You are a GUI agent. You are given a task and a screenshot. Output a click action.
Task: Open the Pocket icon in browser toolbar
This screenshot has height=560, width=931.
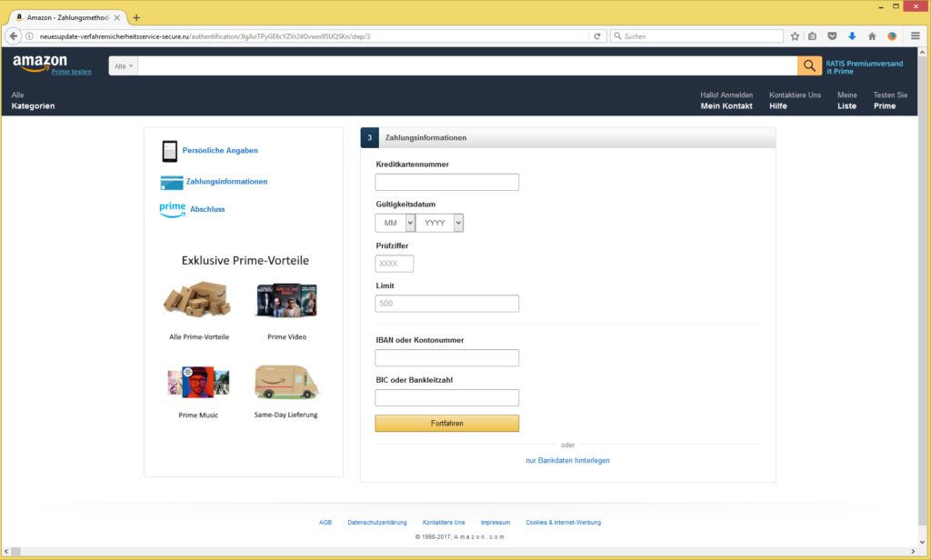pos(832,36)
